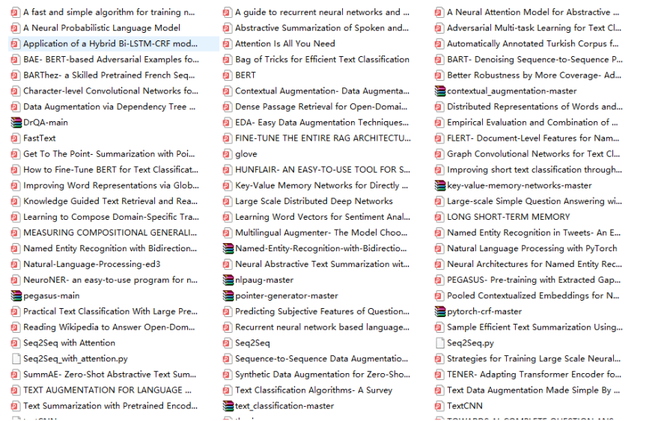The image size is (670, 421).
Task: Select NeuroNER- an easy-to-use program file
Action: click(110, 280)
